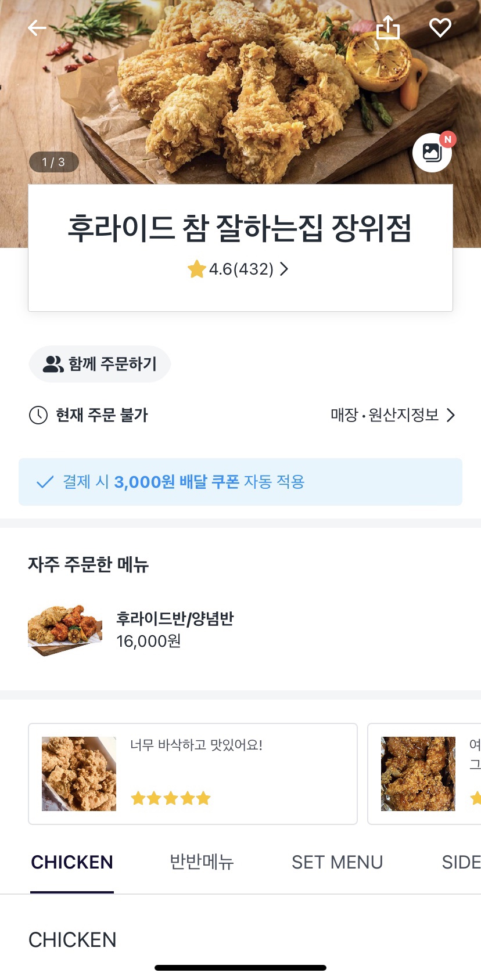Open the 너무 바삭하고 맛있어요! review card
481x980 pixels.
coord(232,773)
